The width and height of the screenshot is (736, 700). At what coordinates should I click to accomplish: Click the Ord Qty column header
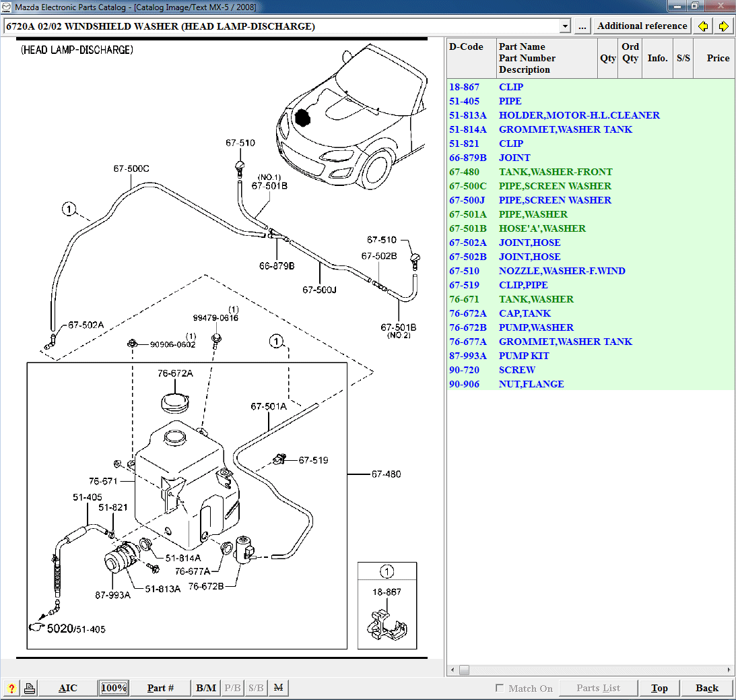(x=630, y=58)
